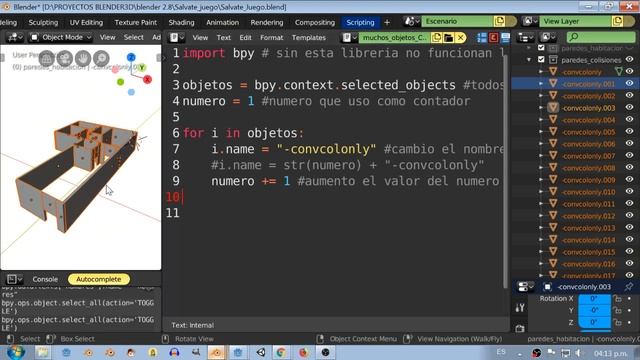Click perspective/orthographic grid gizmo icon
The height and width of the screenshot is (360, 640).
click(x=46, y=58)
